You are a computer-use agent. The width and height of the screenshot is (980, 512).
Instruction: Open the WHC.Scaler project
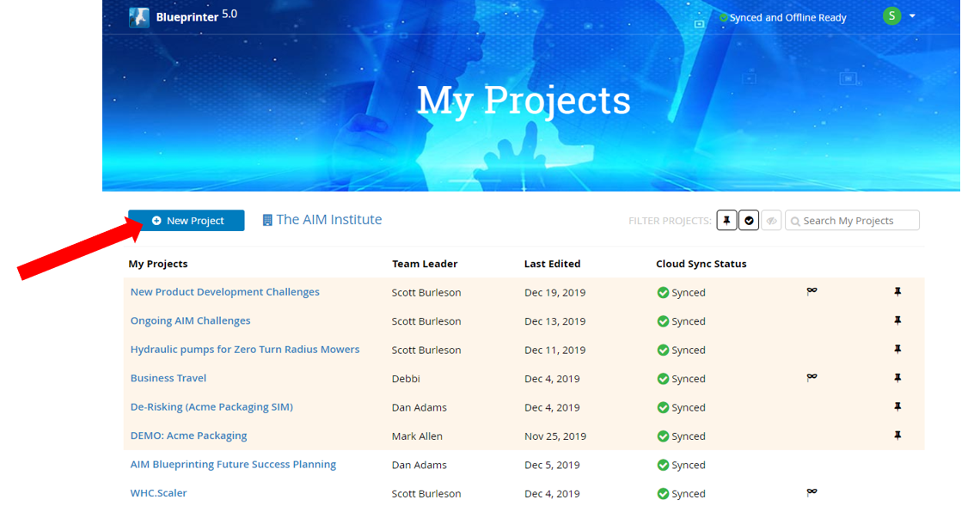pos(158,492)
